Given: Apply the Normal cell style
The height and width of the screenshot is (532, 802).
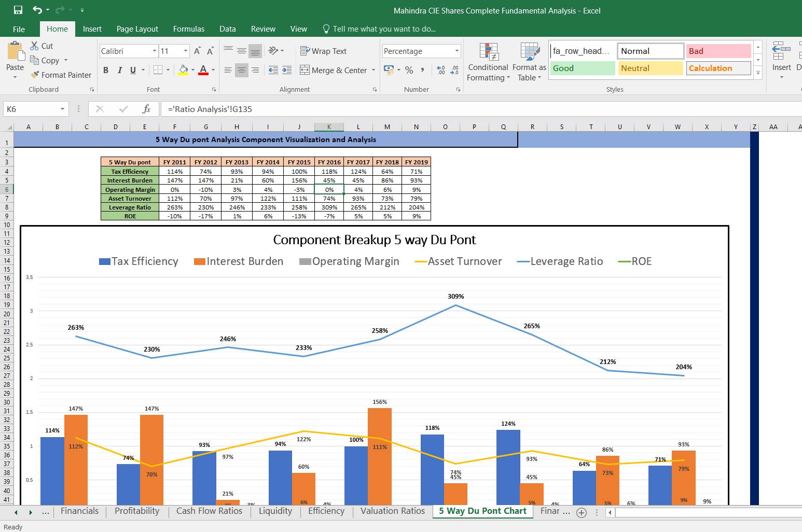Looking at the screenshot, I should click(x=651, y=51).
